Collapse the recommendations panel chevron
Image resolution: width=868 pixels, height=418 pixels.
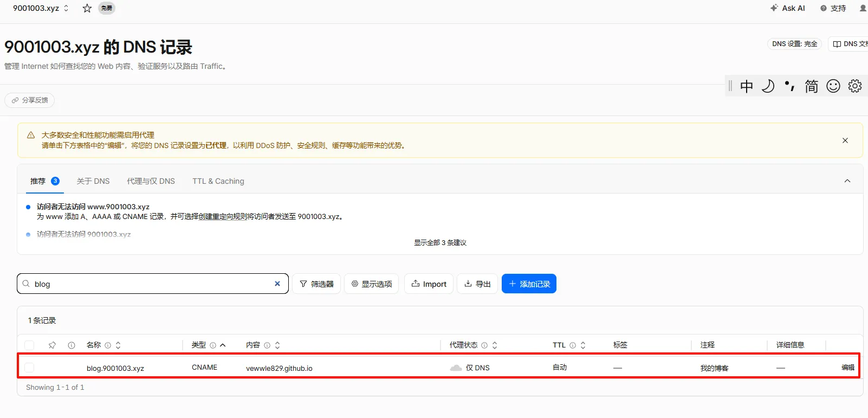(x=847, y=181)
